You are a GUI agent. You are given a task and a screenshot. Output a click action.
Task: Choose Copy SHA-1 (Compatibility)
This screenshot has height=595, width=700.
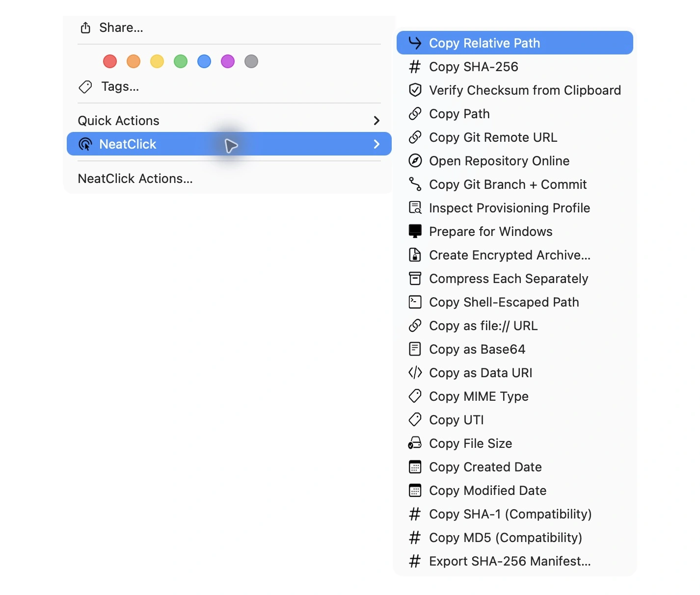515,514
